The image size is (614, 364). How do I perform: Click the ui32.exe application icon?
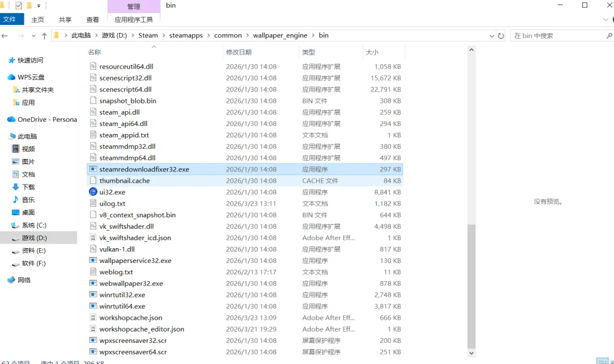tap(93, 192)
